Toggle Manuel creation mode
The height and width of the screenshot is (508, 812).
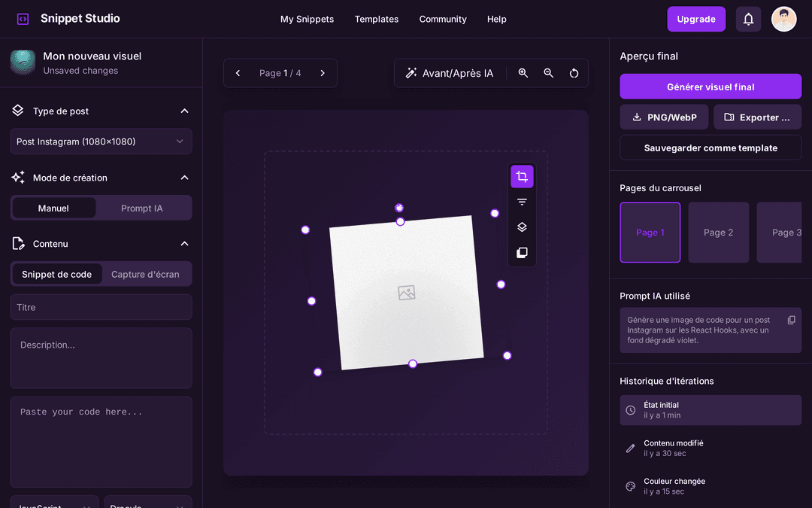(x=54, y=208)
